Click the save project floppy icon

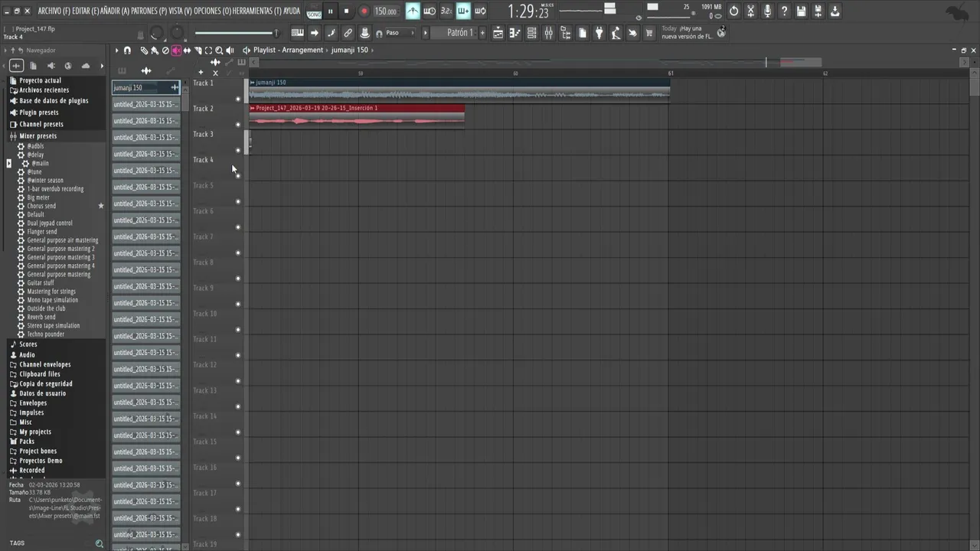click(x=801, y=11)
